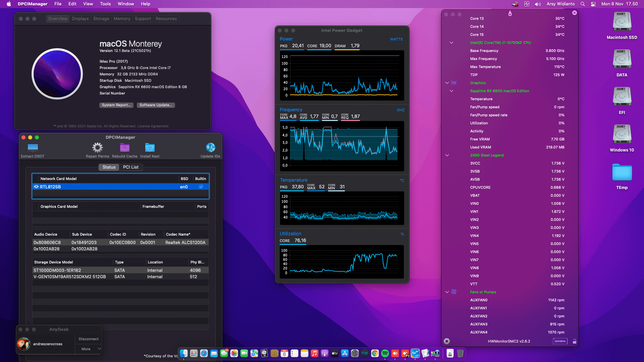Click the Repair Perms gear icon
This screenshot has width=644, height=362.
[97, 147]
